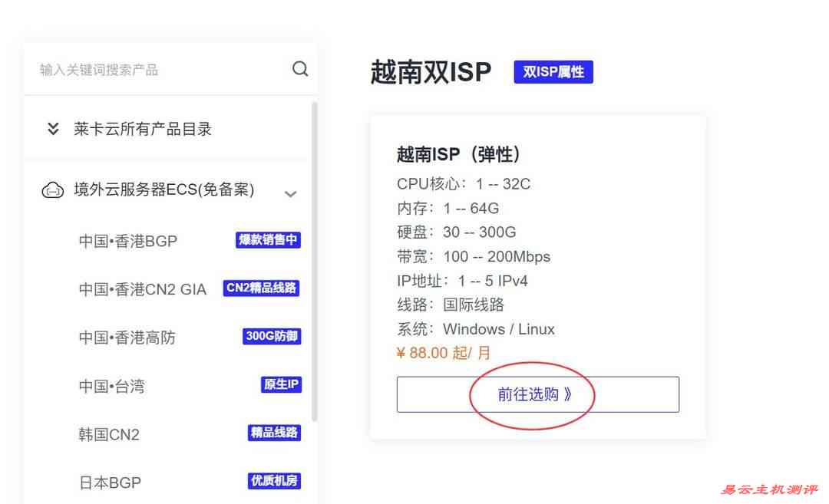Click the 双ISP属性 label beside the title
The height and width of the screenshot is (504, 829).
[553, 71]
